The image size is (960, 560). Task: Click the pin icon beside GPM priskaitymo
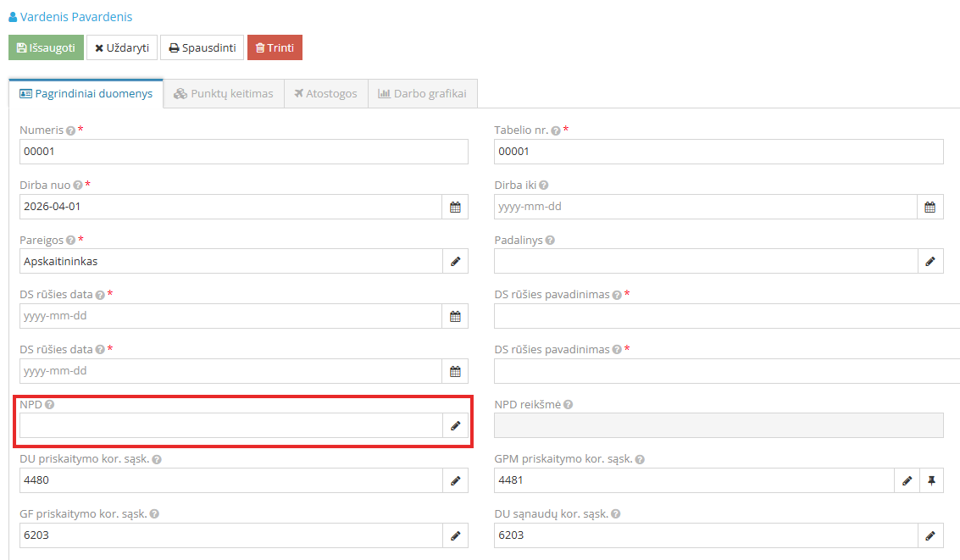pos(931,480)
